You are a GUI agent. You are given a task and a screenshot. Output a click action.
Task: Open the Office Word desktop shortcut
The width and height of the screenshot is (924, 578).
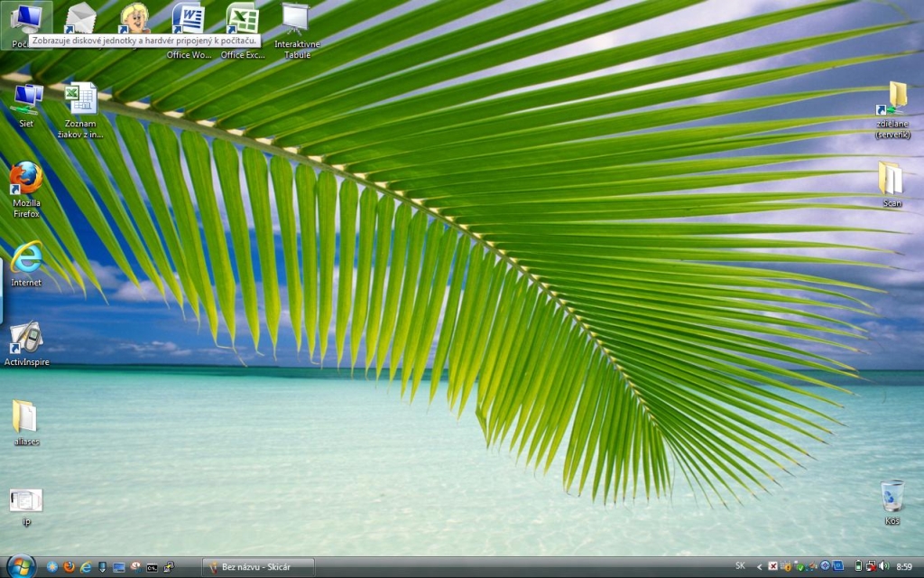point(189,22)
